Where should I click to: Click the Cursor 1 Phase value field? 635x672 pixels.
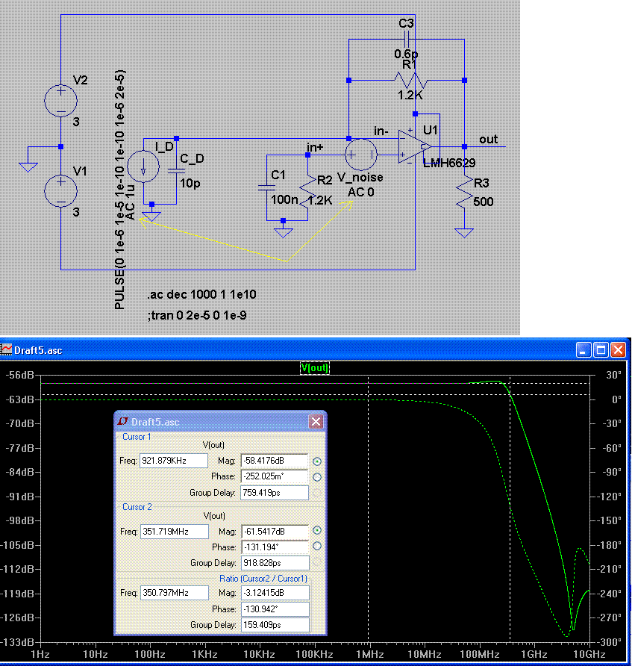coord(275,476)
